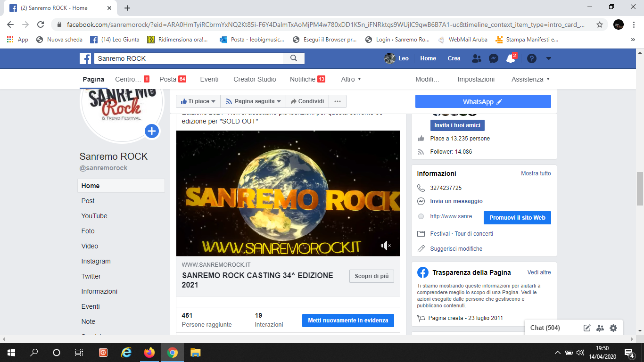The width and height of the screenshot is (644, 362).
Task: Open the Windows Start button
Action: pos(11,353)
